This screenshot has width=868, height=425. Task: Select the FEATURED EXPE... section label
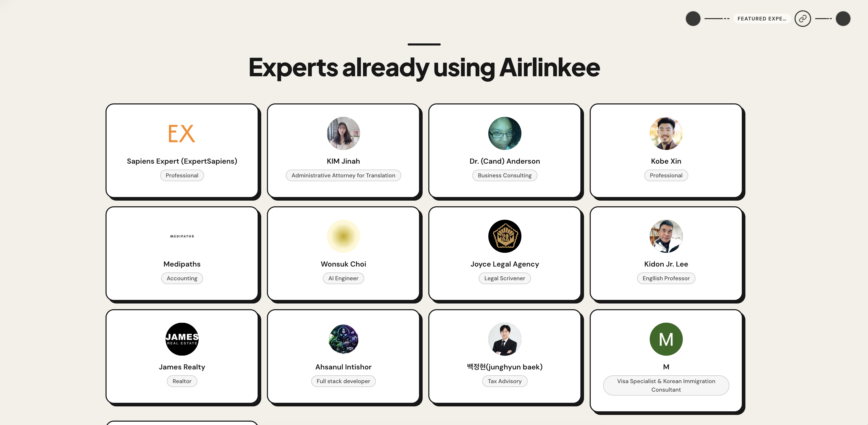tap(761, 19)
